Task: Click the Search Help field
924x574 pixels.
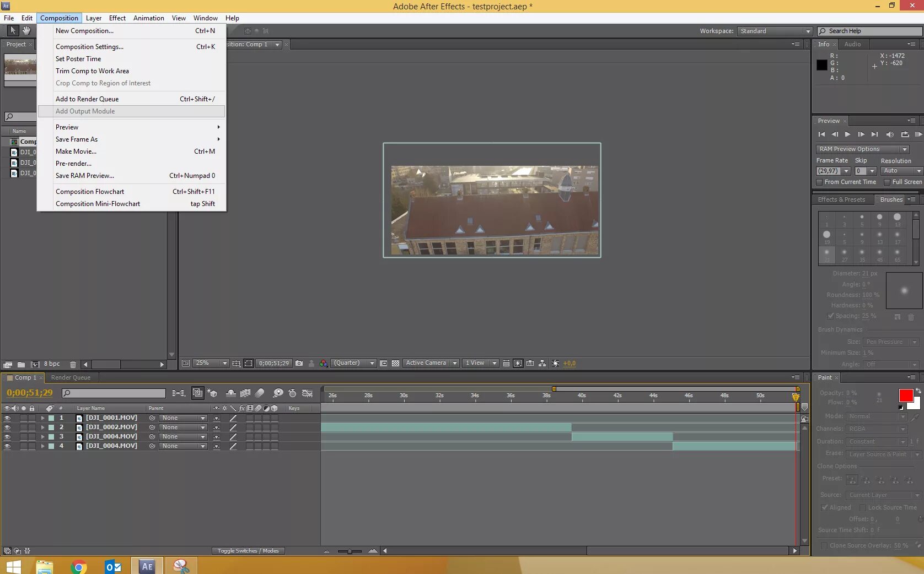Action: click(869, 31)
